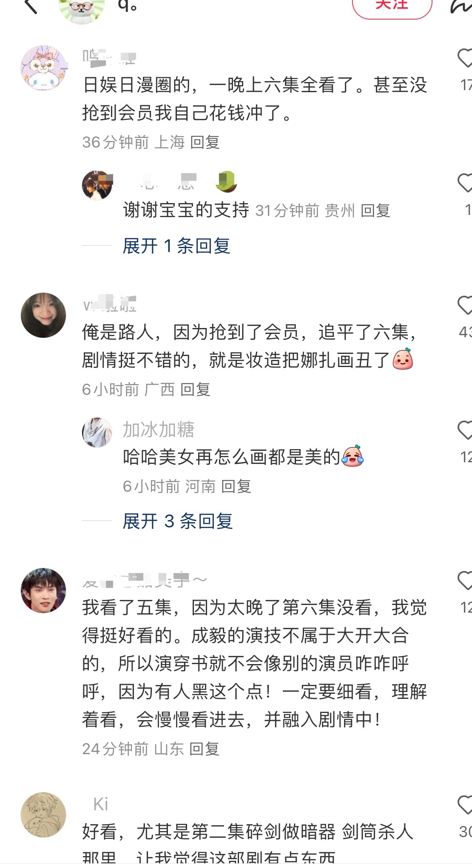Open 加冰加糖 username profile

click(x=159, y=430)
